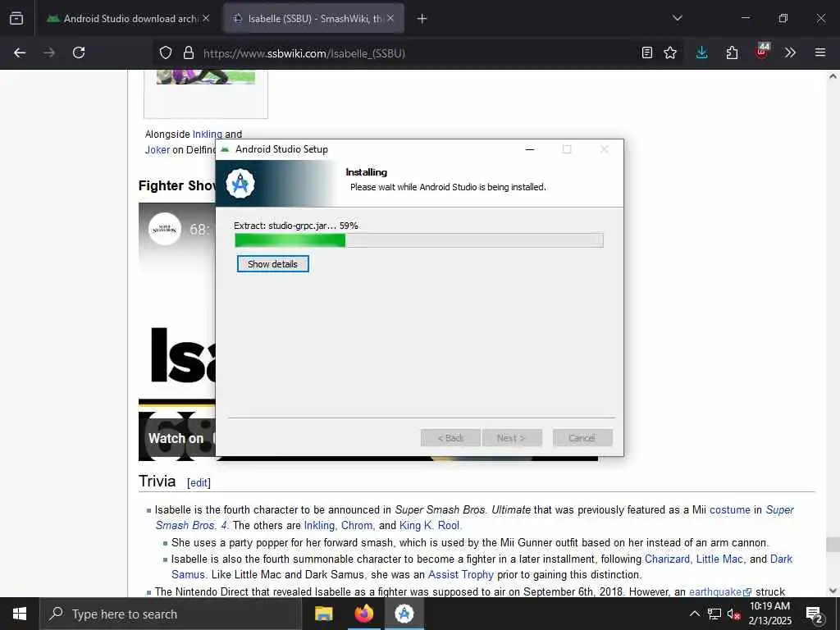
Task: Open the costume link in Trivia
Action: [729, 509]
